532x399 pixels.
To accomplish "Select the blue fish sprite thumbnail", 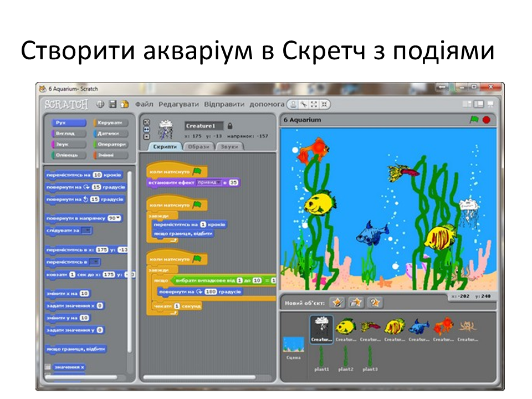I will [419, 329].
